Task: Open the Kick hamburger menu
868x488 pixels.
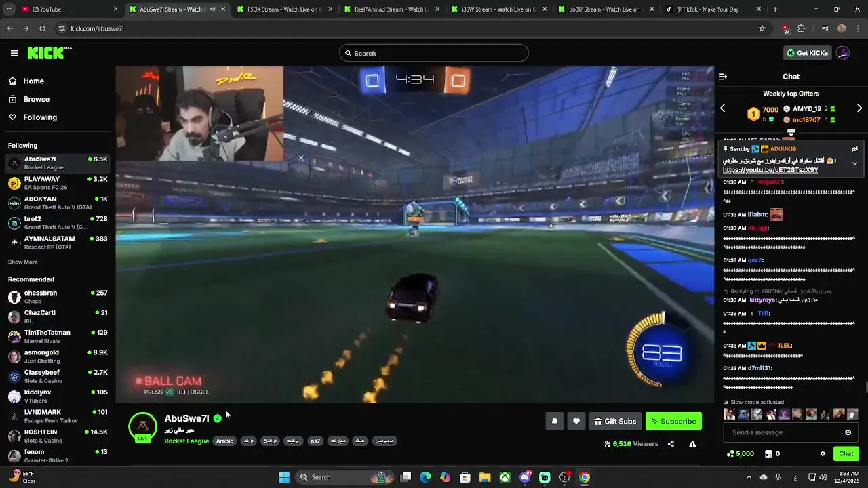Action: click(14, 53)
